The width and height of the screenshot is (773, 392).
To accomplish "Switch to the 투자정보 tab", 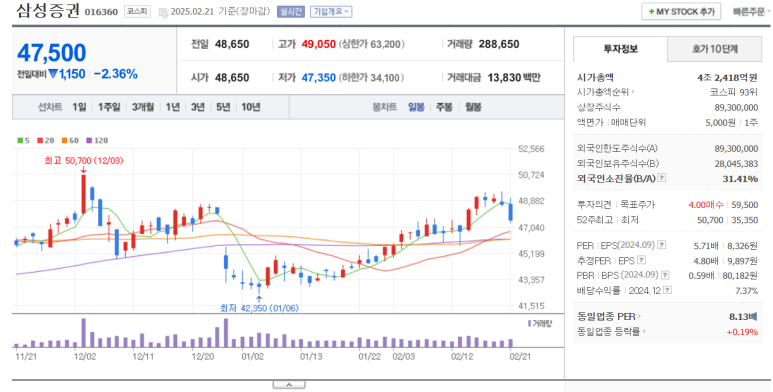I will point(620,49).
